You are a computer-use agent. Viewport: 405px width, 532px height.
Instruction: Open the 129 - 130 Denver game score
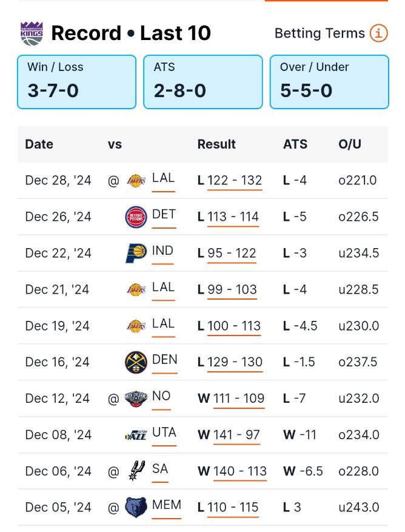[x=235, y=362]
